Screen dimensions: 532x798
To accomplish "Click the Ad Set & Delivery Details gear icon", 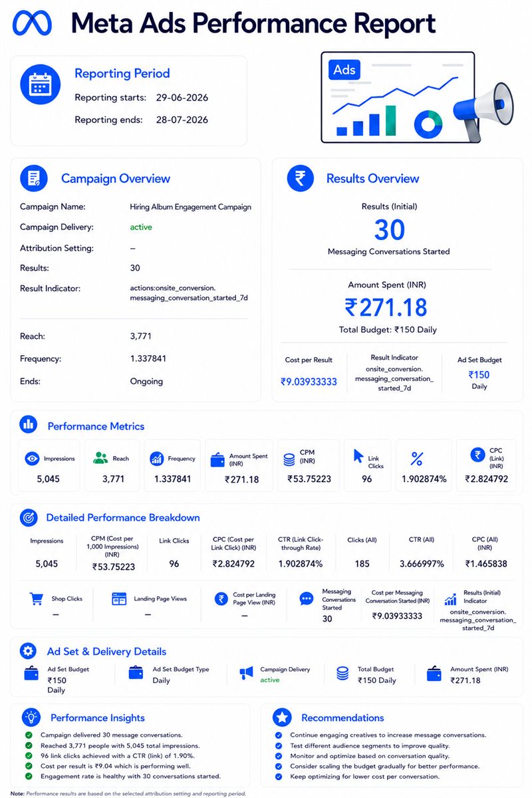I will coord(28,651).
